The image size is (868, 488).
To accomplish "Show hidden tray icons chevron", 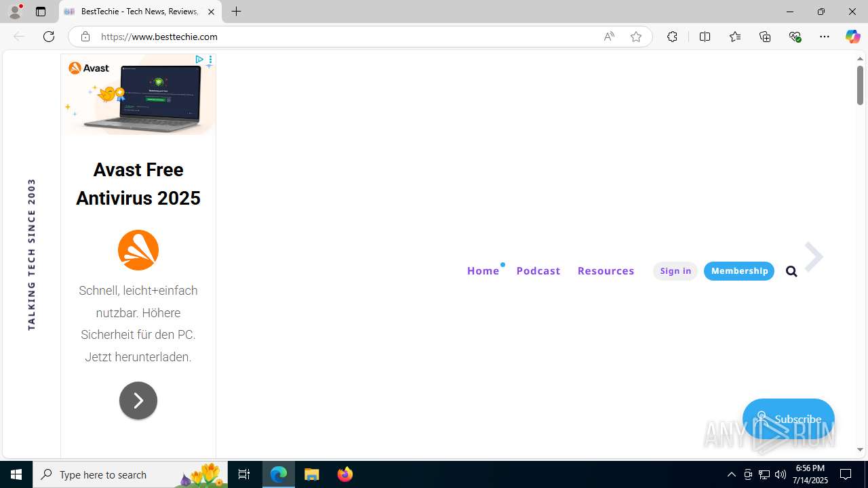I will tap(731, 474).
